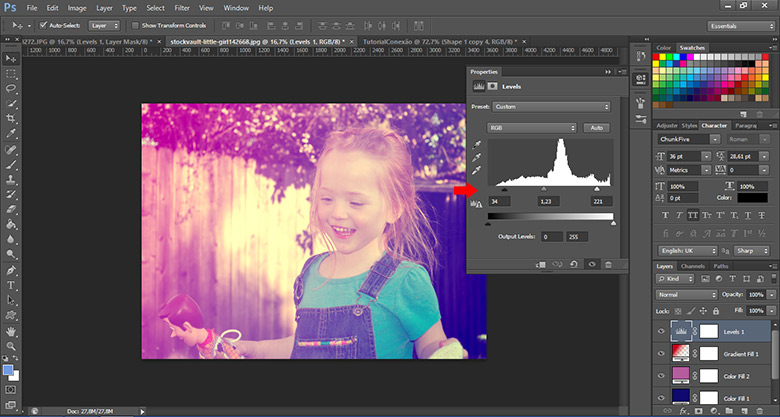Click the black point eyedropper in Levels
Screen dimensions: 780x417
click(476, 145)
